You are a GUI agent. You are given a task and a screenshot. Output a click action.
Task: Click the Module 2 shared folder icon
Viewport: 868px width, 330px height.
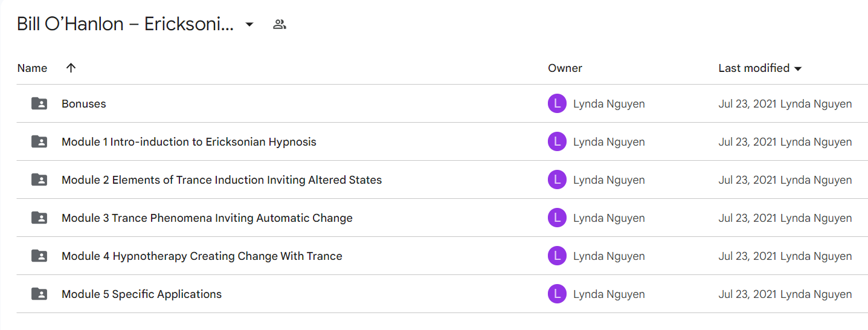[x=39, y=180]
